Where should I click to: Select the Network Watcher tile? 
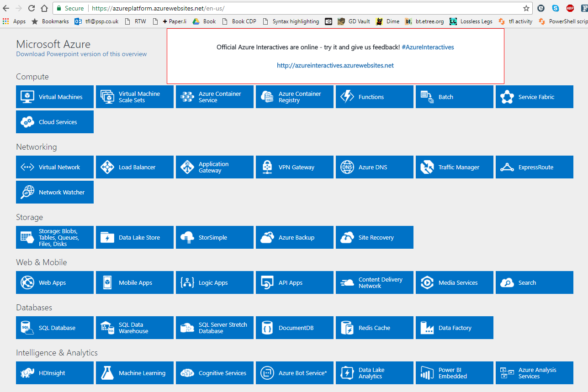[54, 192]
